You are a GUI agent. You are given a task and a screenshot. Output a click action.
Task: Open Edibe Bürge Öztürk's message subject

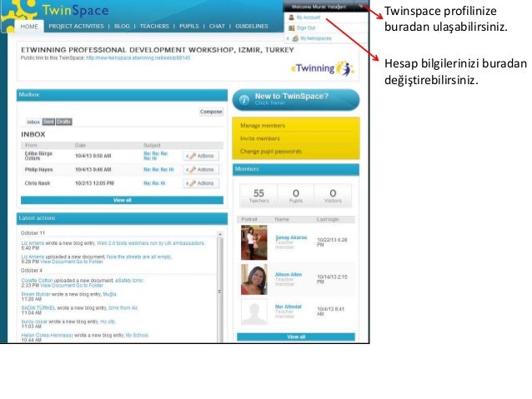(x=156, y=156)
